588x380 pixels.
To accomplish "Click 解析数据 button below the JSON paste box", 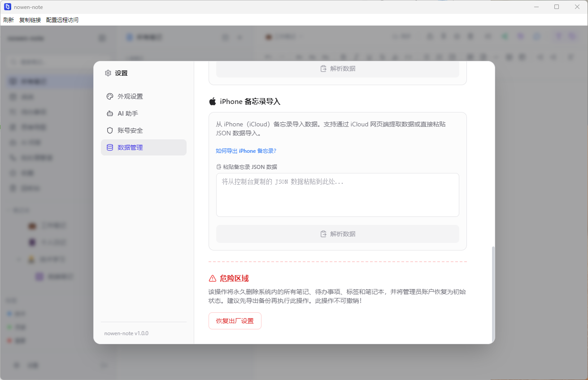I will 338,234.
